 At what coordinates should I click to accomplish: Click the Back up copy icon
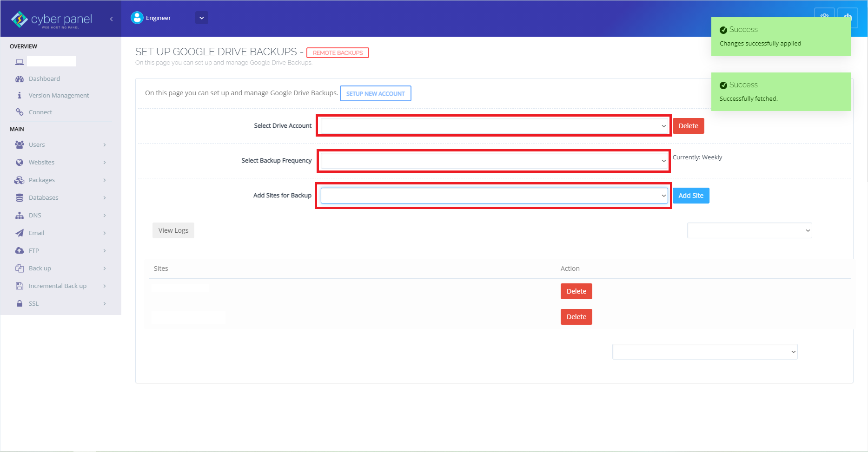click(20, 268)
